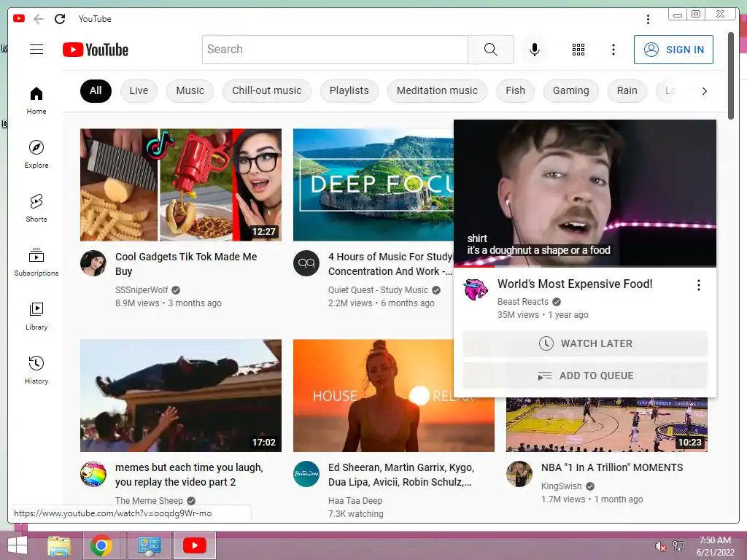Open the app window's three-dot menu in title bar
This screenshot has width=747, height=560.
tap(648, 19)
